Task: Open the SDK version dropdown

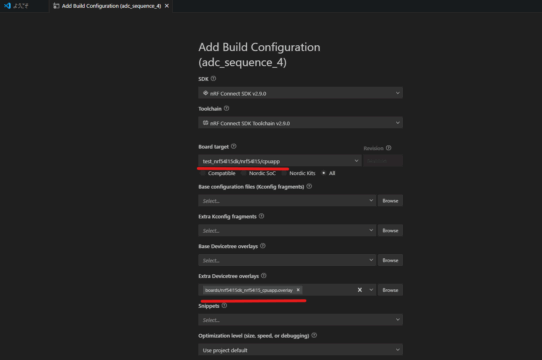Action: [x=300, y=93]
